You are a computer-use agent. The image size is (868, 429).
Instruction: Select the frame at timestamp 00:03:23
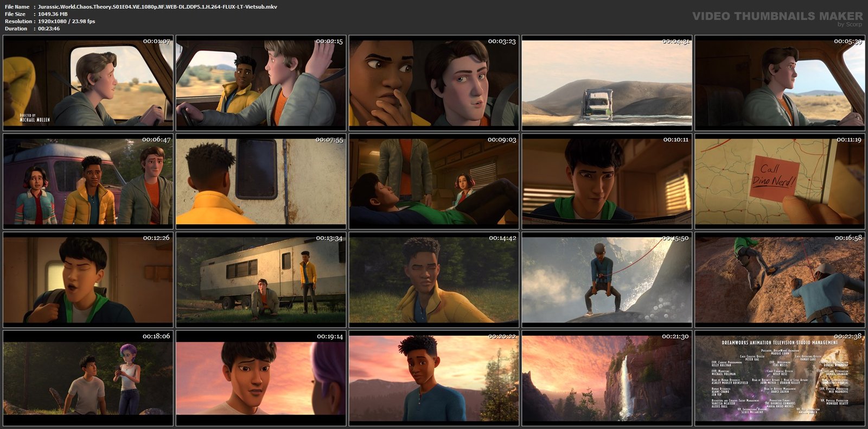point(433,83)
